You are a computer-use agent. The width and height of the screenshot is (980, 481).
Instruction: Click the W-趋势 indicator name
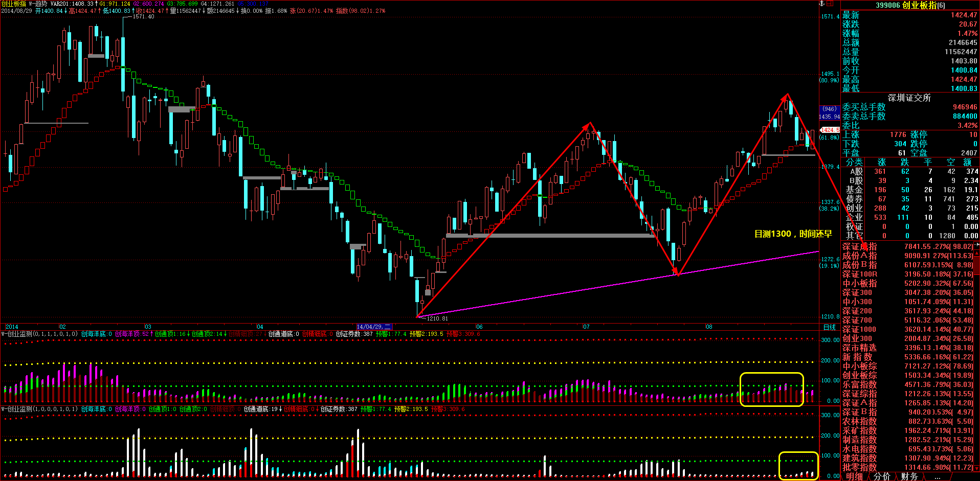point(38,4)
